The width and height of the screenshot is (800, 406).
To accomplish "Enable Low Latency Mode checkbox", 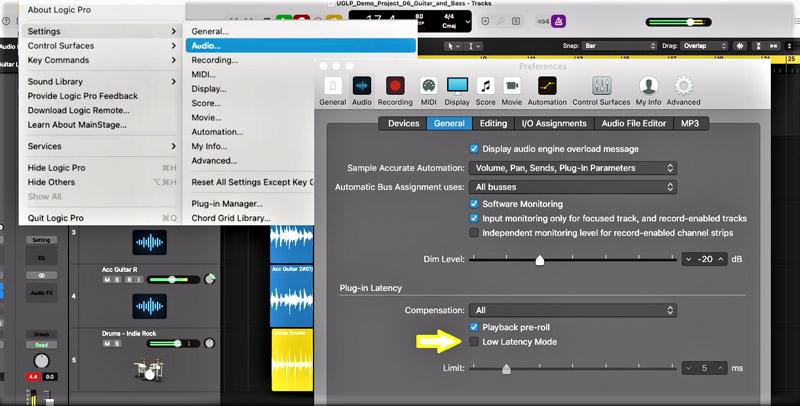I will point(474,342).
